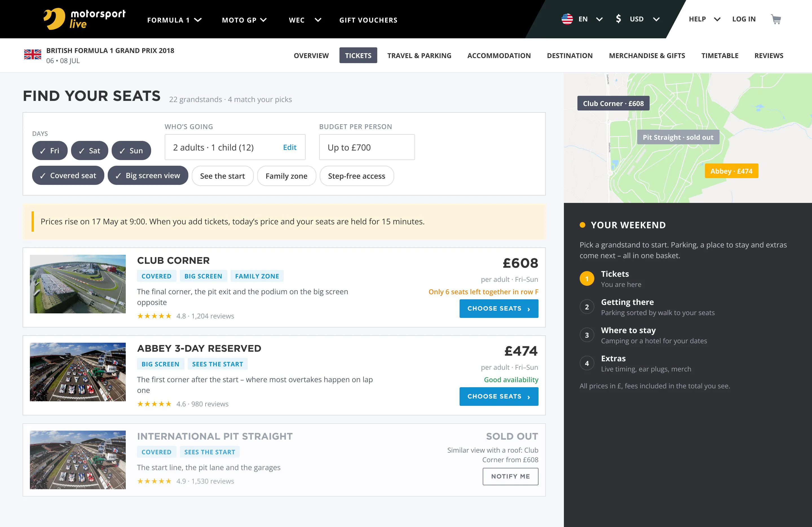Image resolution: width=812 pixels, height=527 pixels.
Task: Open the shopping cart icon
Action: click(776, 19)
